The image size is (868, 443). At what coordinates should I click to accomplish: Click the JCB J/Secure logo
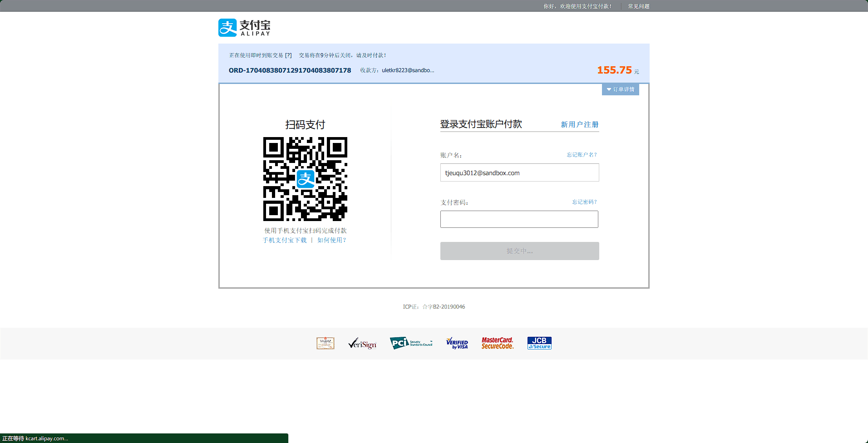pyautogui.click(x=539, y=343)
